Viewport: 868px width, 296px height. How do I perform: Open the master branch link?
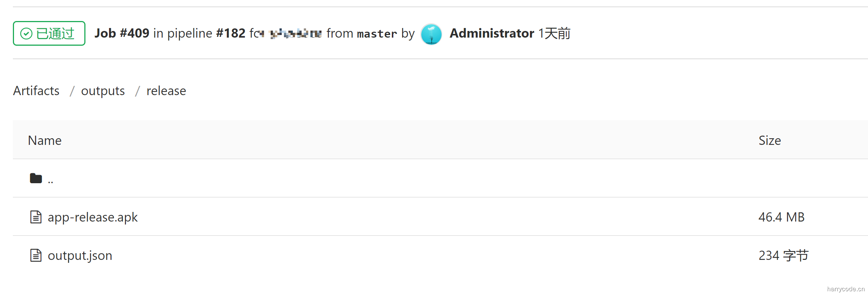[377, 34]
